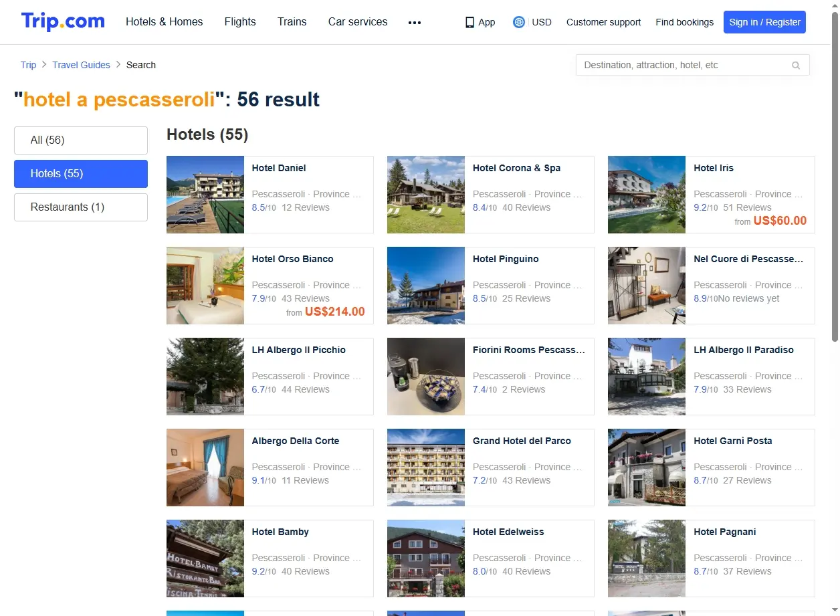Open Hotel Edelweiss photo thumbnail
Image resolution: width=840 pixels, height=616 pixels.
point(426,558)
